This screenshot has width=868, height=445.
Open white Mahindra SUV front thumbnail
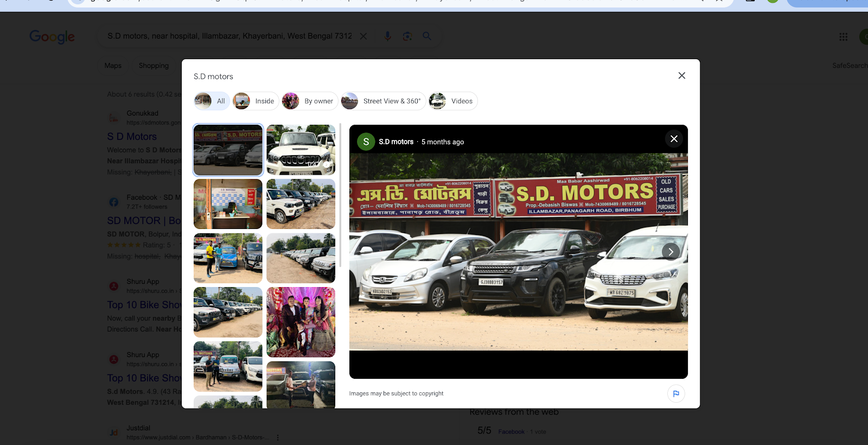301,150
